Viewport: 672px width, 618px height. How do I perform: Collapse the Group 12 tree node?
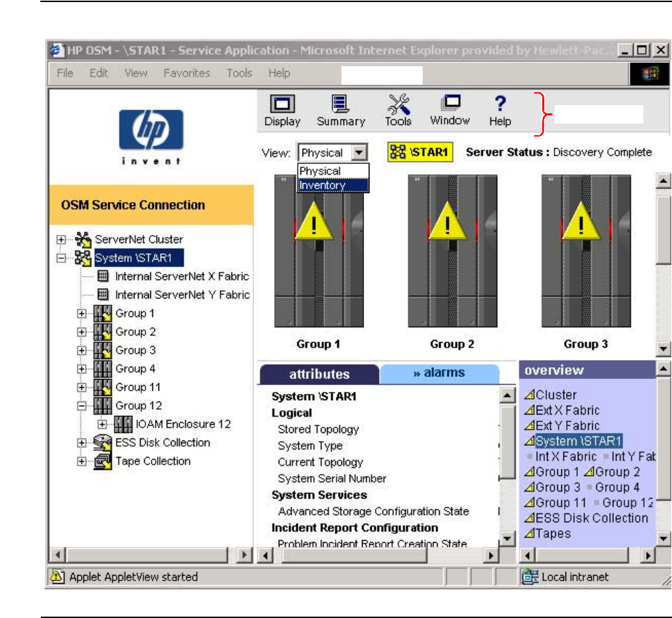(81, 406)
